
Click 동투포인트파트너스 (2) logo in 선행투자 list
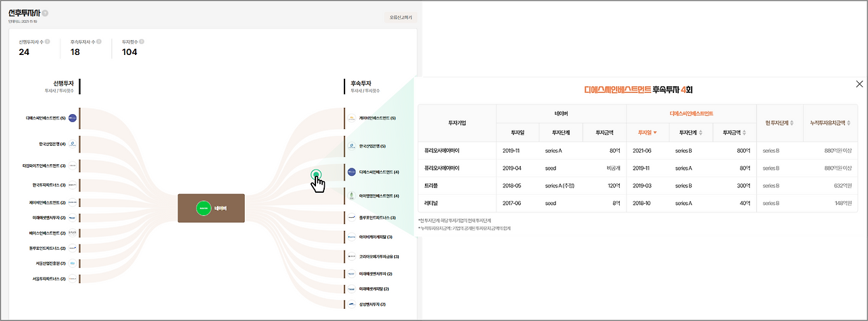click(x=73, y=248)
